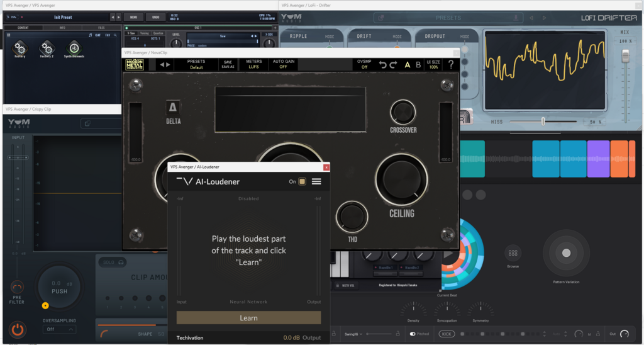Click the Pattern Variation pad center dot
The width and height of the screenshot is (644, 345).
(566, 252)
